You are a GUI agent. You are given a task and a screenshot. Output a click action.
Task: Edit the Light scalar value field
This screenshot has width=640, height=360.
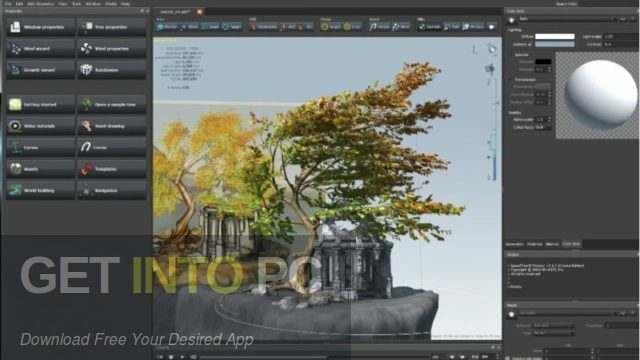coord(622,36)
